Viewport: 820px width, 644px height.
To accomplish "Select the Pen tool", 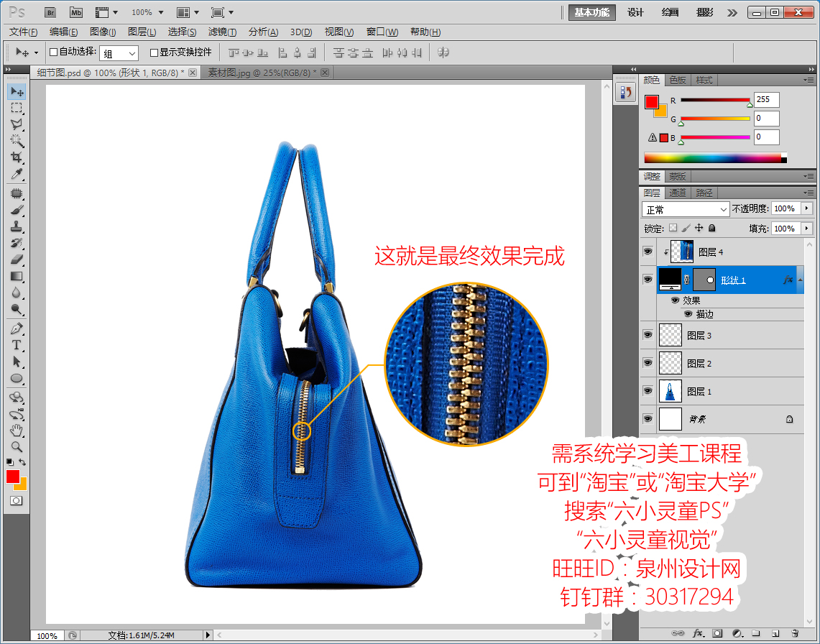I will pyautogui.click(x=17, y=328).
